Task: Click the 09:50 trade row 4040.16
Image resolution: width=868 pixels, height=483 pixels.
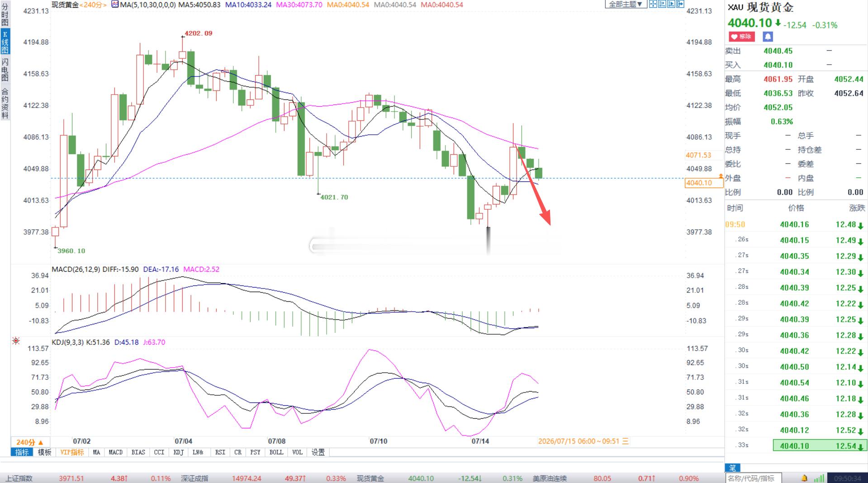Action: pyautogui.click(x=796, y=225)
